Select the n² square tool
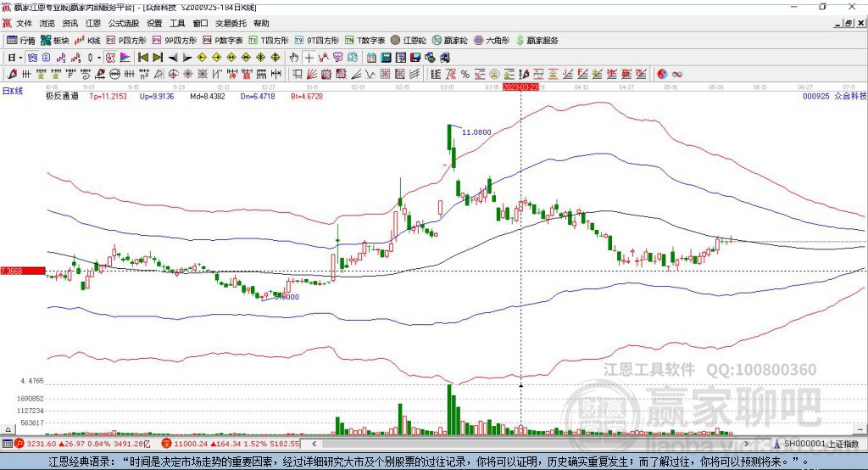Viewport: 868px width, 470px height. pyautogui.click(x=144, y=75)
